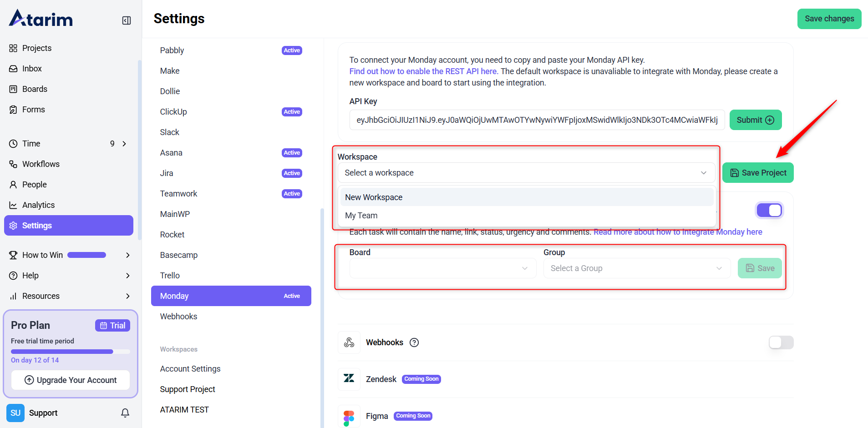Open the notifications bell
Viewport: 868px width, 428px height.
[125, 413]
